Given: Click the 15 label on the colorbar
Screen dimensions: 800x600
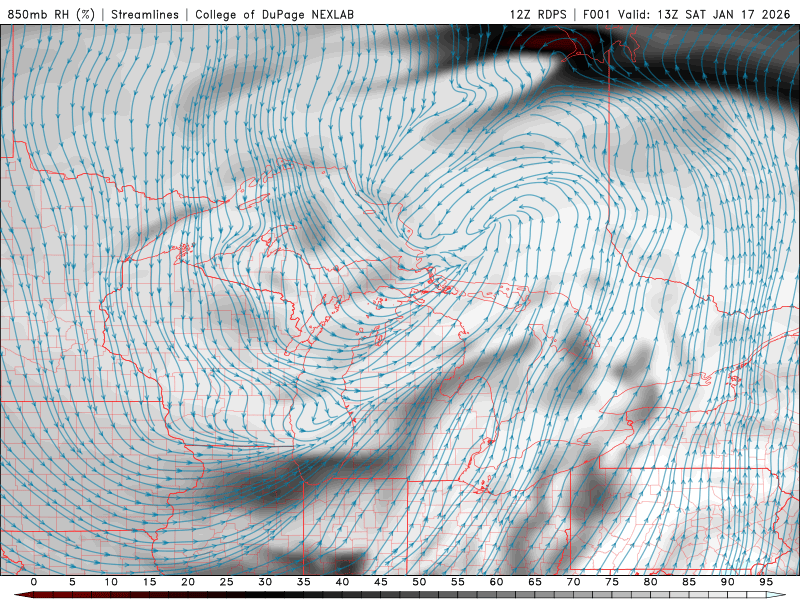Looking at the screenshot, I should pyautogui.click(x=149, y=582).
